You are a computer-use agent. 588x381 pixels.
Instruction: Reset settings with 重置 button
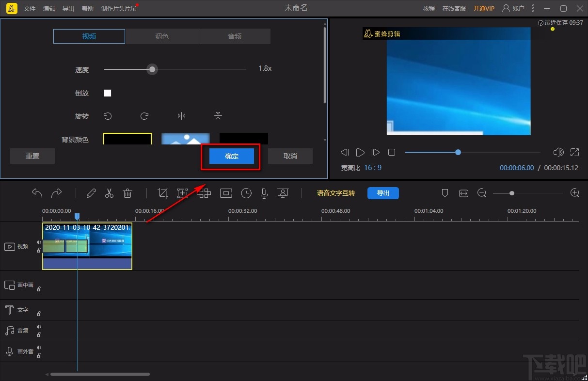tap(32, 156)
